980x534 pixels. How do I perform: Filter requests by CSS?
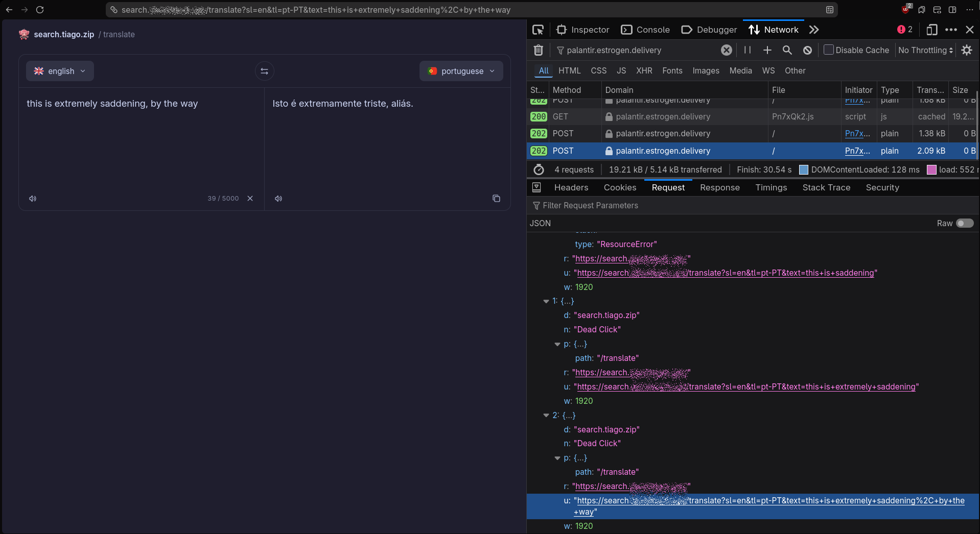click(x=598, y=70)
